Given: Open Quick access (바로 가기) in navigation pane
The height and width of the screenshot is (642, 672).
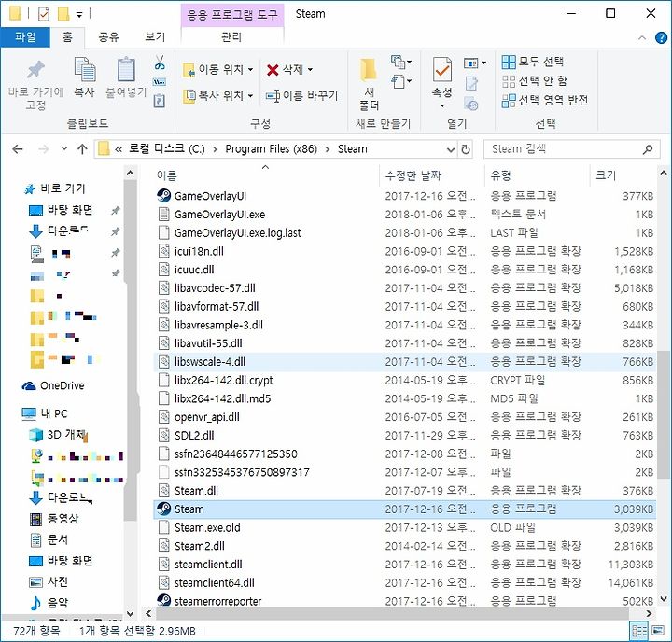Looking at the screenshot, I should point(55,188).
